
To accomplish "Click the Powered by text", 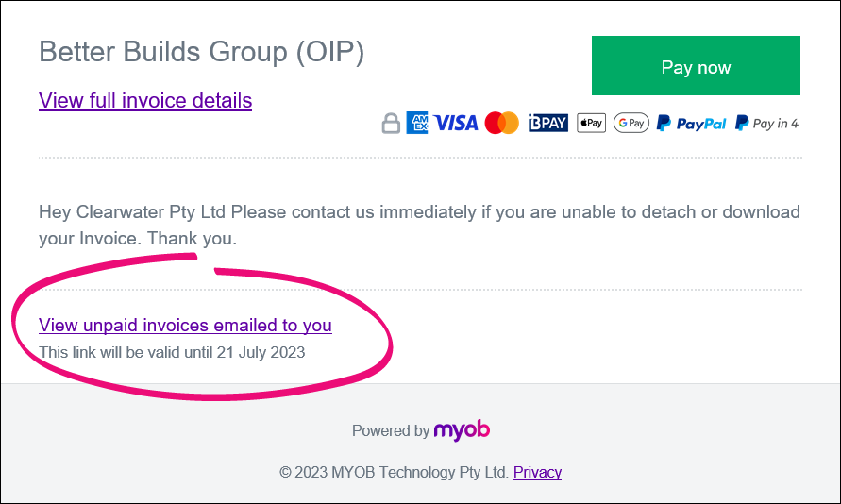I will 390,431.
